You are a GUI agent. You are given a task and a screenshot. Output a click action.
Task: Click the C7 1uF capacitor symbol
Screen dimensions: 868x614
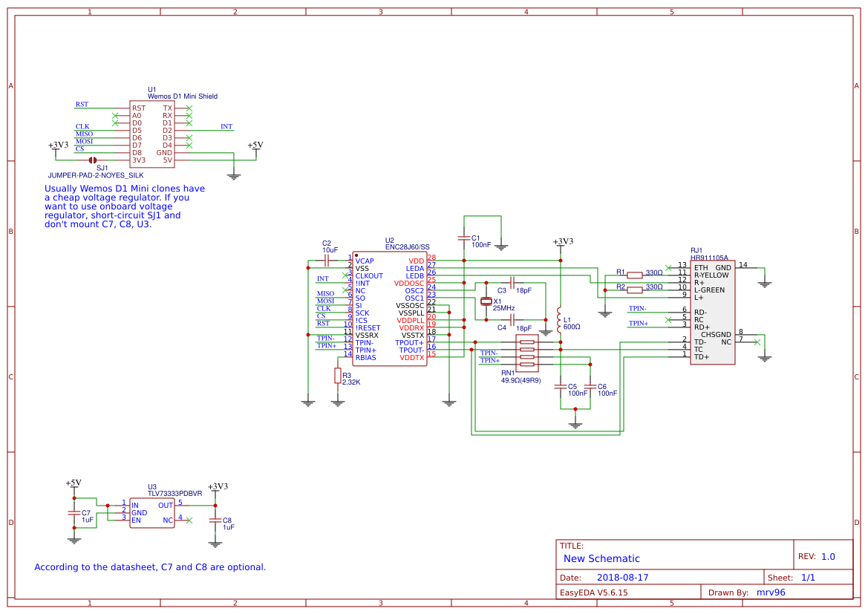74,513
